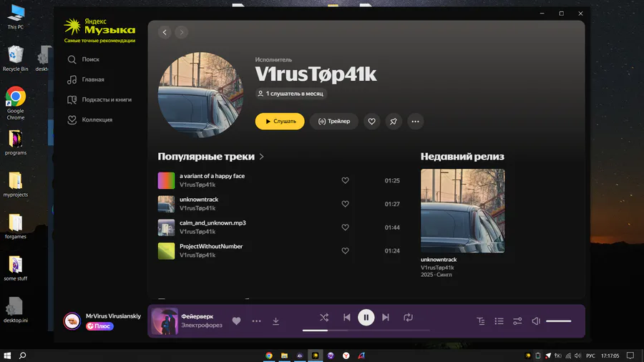
Task: Like ProjectWithoutNumber track
Action: (x=345, y=251)
